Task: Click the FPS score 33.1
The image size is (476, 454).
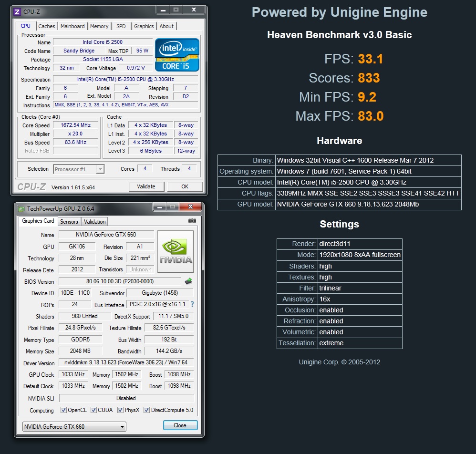Action: [371, 59]
